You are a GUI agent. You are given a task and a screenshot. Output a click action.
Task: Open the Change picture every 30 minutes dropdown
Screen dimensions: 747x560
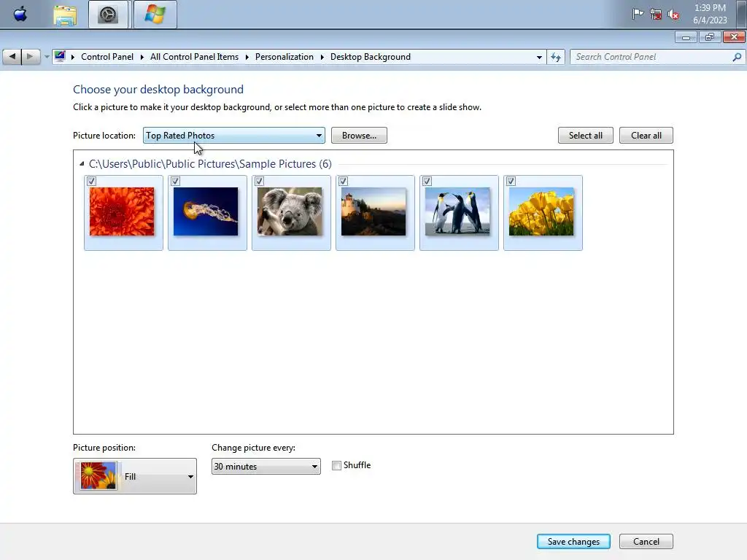click(266, 467)
